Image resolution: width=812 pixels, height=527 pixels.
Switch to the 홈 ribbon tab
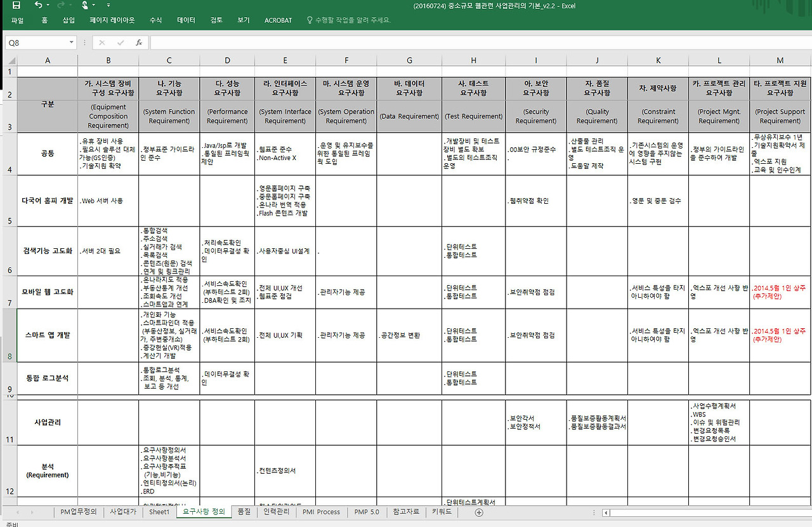[44, 20]
